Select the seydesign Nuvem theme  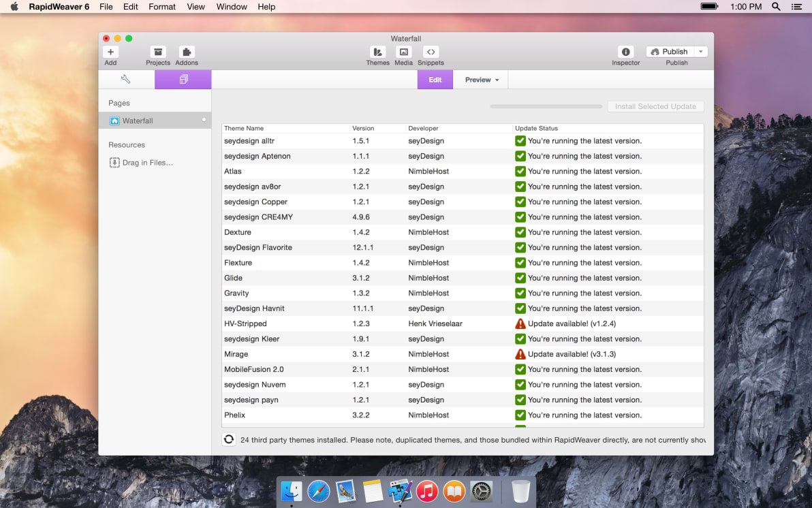[255, 385]
